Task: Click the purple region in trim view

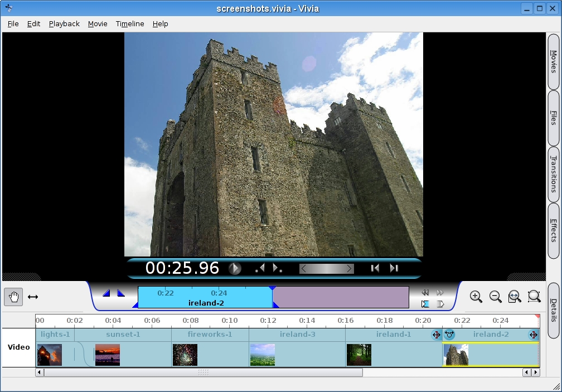Action: 341,297
